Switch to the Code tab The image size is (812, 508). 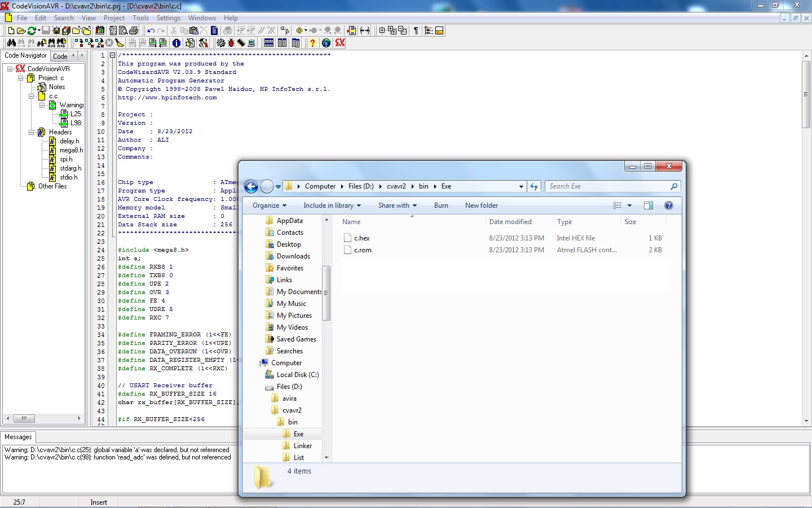(60, 56)
